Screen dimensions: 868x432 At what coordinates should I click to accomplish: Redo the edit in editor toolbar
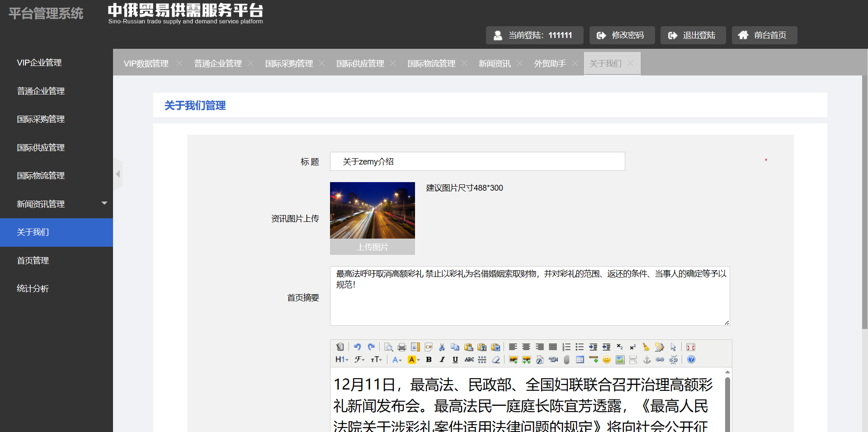coord(371,347)
